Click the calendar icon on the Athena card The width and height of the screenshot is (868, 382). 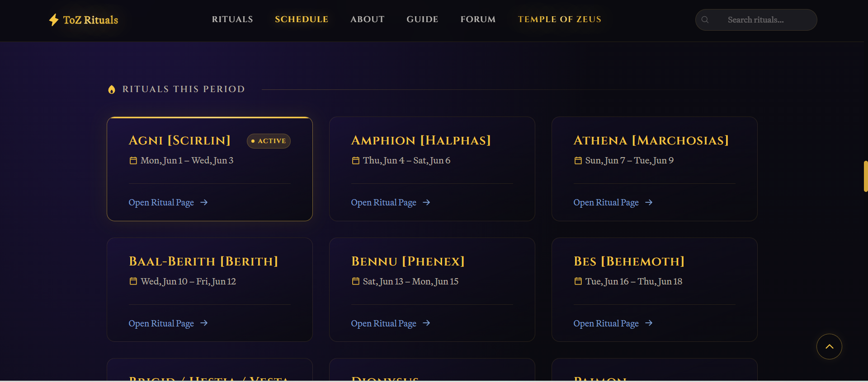pyautogui.click(x=578, y=161)
